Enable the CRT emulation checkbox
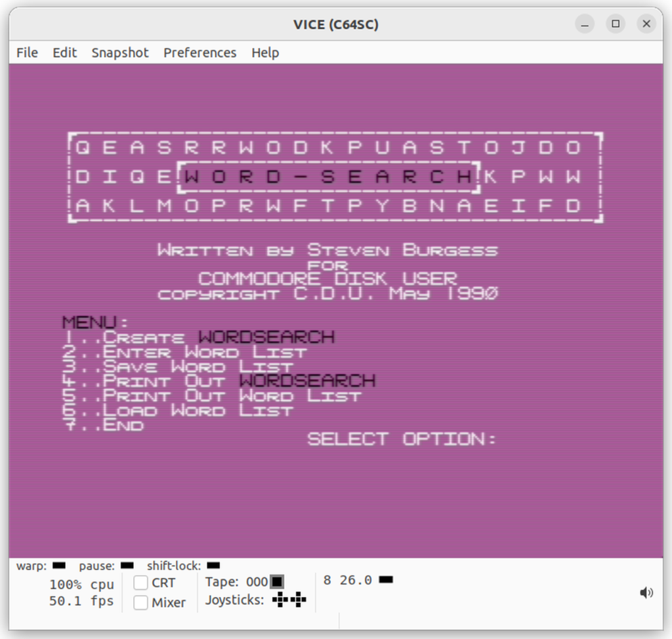 (x=140, y=583)
